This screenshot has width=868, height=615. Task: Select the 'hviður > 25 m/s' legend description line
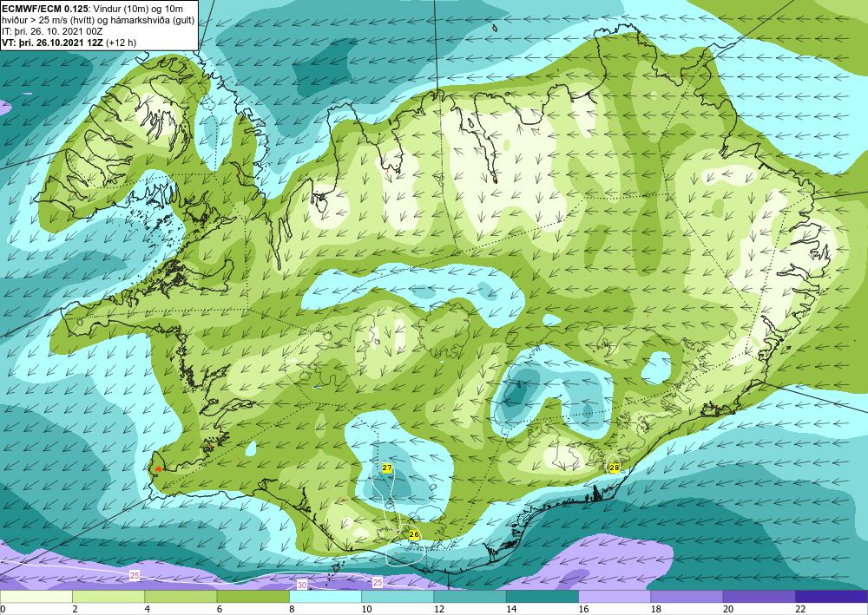tap(98, 20)
